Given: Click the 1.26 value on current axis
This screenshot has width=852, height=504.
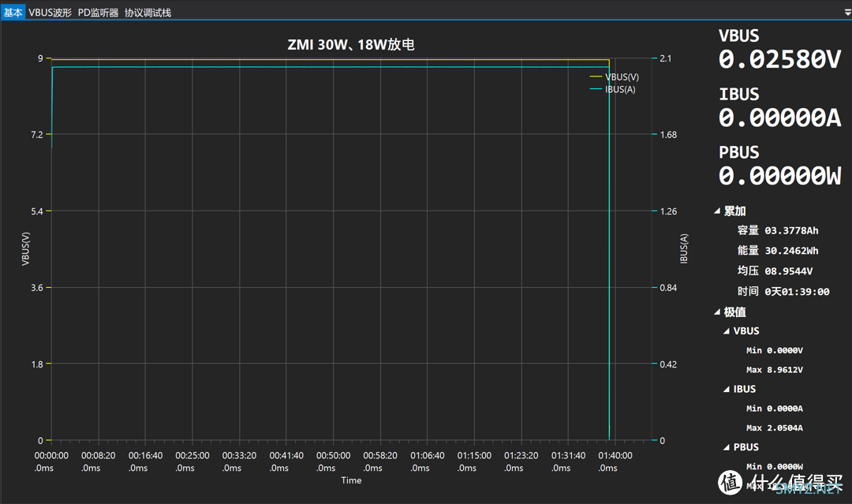Looking at the screenshot, I should point(668,211).
